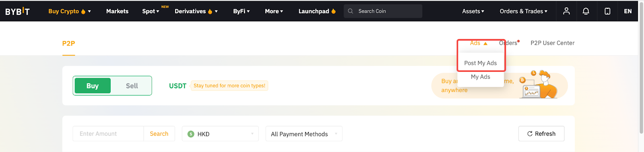
Task: Open the user profile icon
Action: tap(566, 11)
